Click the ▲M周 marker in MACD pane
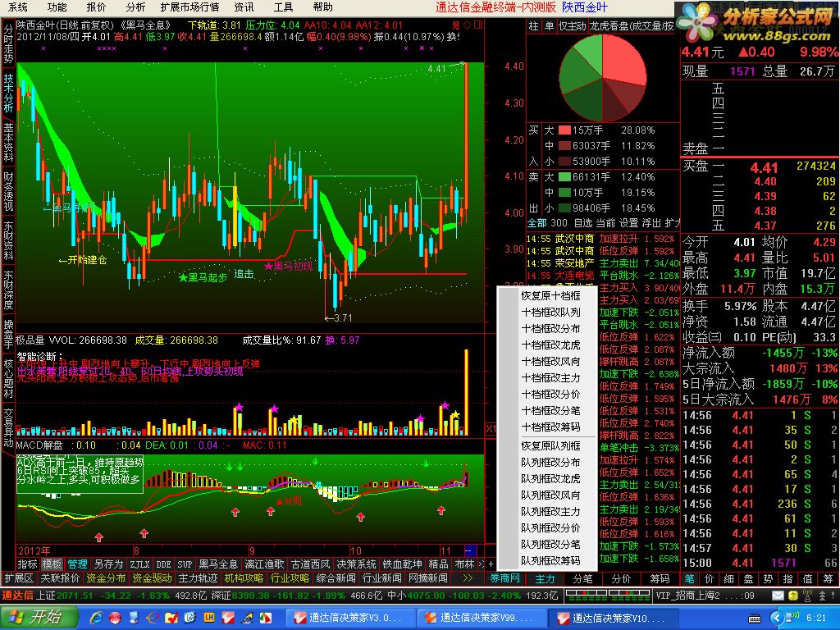This screenshot has height=630, width=840. [289, 501]
